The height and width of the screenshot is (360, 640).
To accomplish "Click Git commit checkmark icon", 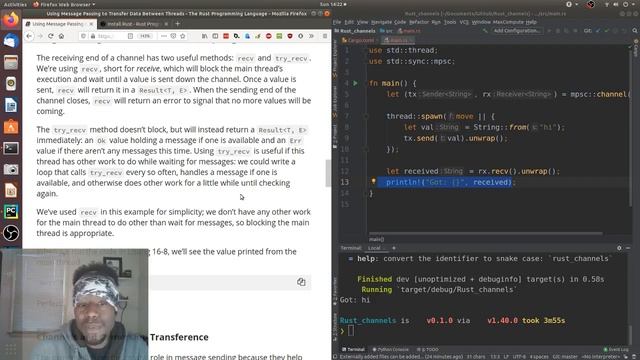I will coord(607,31).
